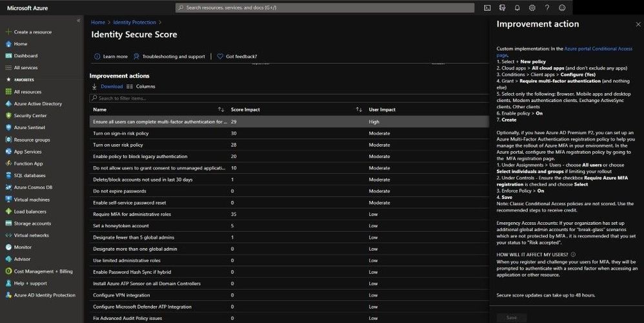Click the info icon beside HOW WILL IT AFFECT MY USERS
The height and width of the screenshot is (323, 644).
click(573, 255)
